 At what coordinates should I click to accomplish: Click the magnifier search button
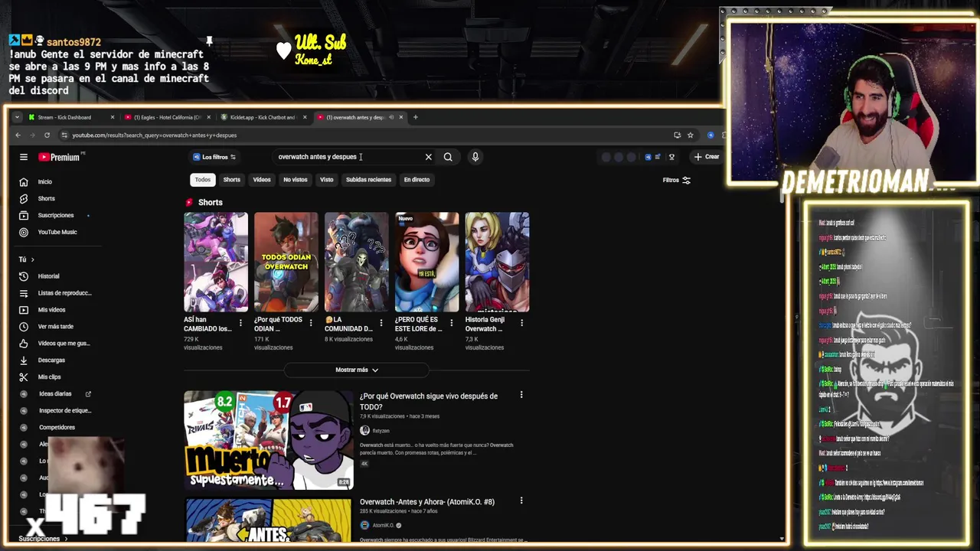click(x=448, y=157)
